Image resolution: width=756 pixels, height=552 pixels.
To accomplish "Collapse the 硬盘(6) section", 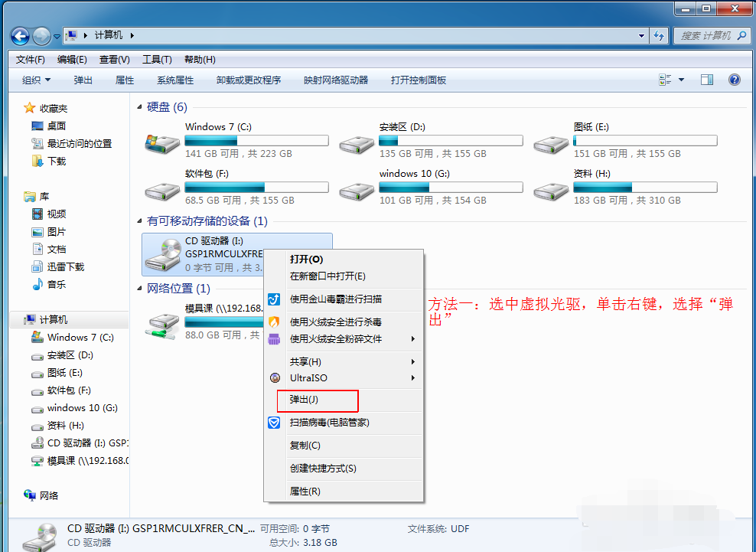I will tap(138, 106).
